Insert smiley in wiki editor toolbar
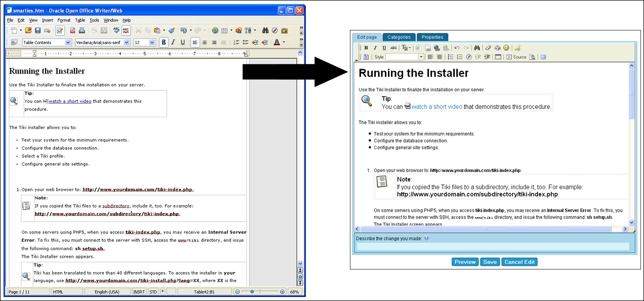 (506, 48)
